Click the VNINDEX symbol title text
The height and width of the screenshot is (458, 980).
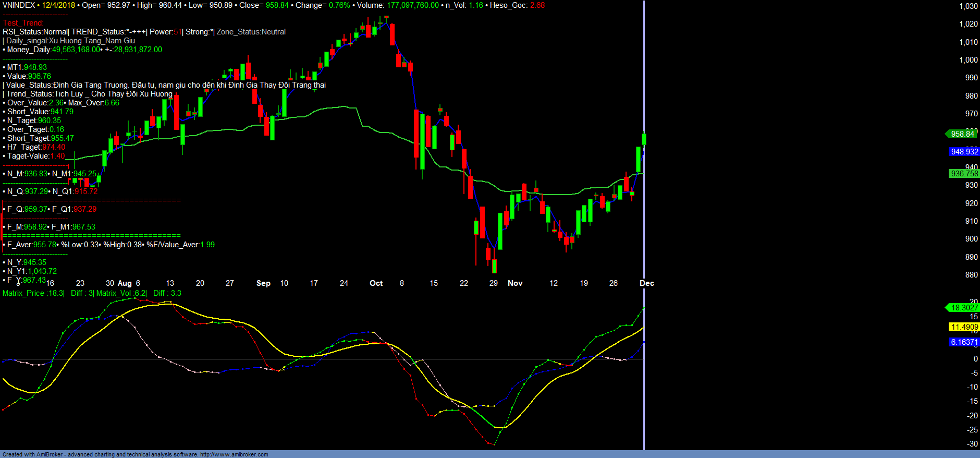(x=19, y=5)
